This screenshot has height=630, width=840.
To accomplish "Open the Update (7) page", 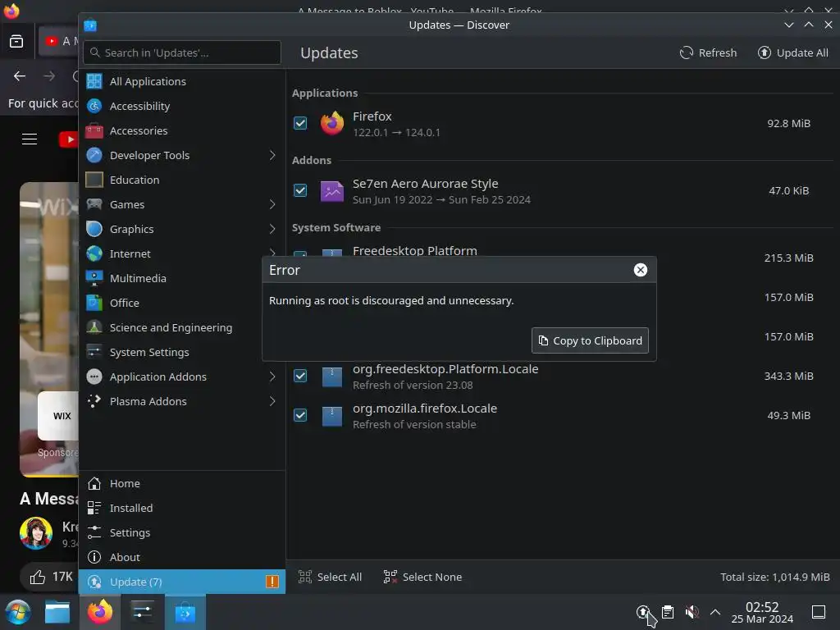I will click(x=181, y=582).
